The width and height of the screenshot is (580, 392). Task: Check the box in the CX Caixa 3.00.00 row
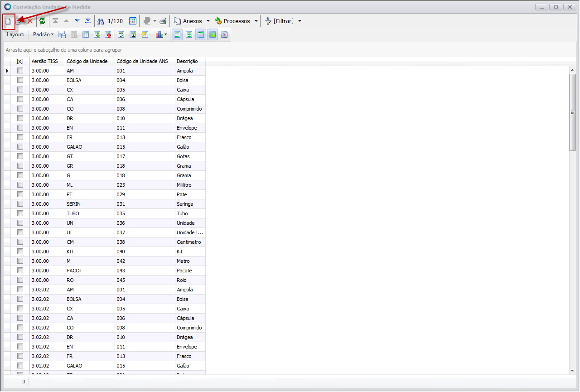tap(20, 90)
